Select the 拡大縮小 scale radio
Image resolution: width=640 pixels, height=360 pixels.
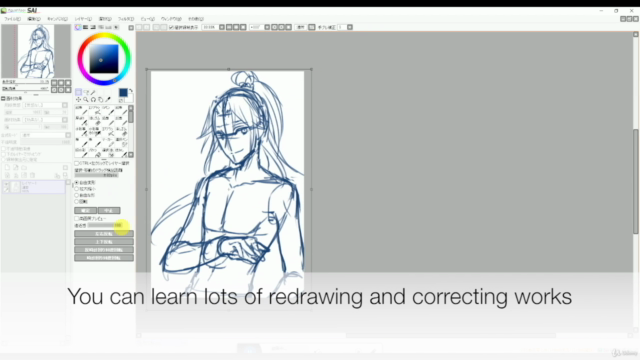pyautogui.click(x=77, y=189)
